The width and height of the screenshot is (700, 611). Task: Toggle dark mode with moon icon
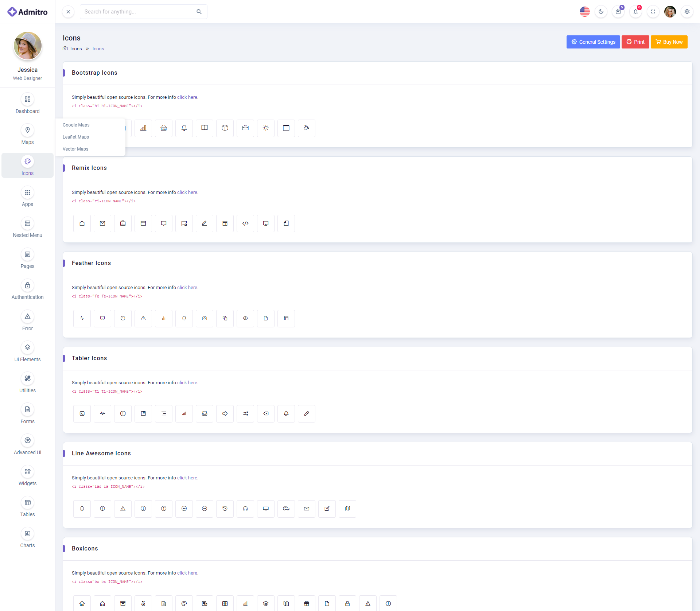(601, 12)
